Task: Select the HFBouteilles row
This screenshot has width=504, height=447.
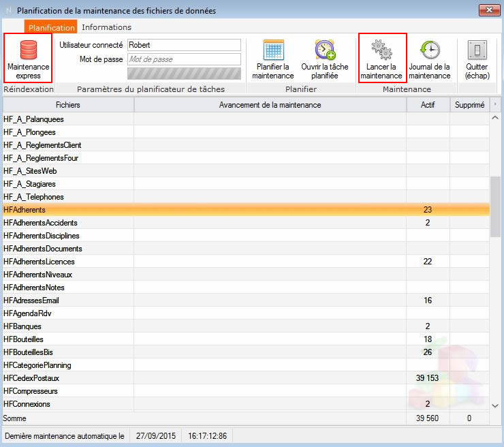Action: click(246, 339)
